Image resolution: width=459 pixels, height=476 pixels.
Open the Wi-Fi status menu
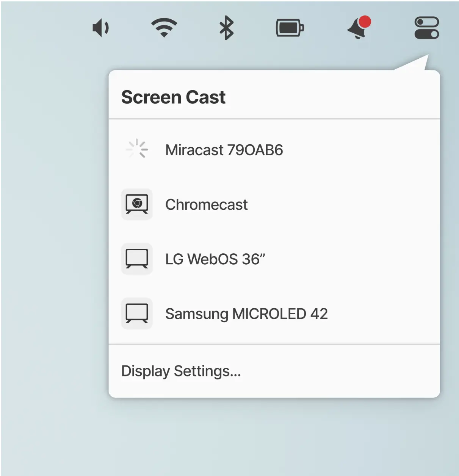[x=164, y=28]
